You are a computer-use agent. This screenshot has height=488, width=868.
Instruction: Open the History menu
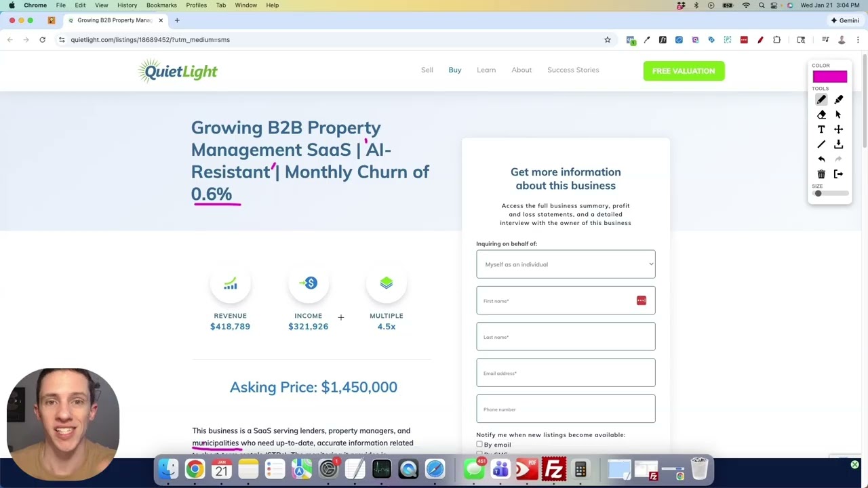coord(127,5)
